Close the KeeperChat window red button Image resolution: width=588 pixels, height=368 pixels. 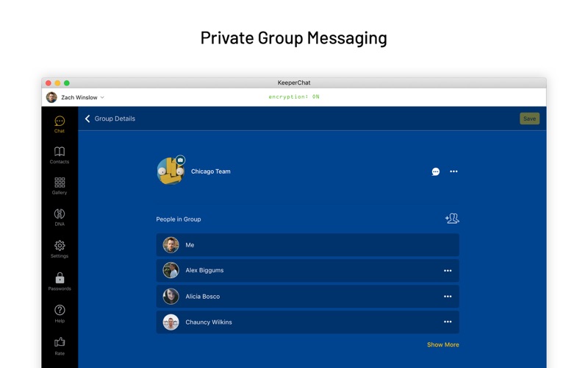pyautogui.click(x=49, y=83)
